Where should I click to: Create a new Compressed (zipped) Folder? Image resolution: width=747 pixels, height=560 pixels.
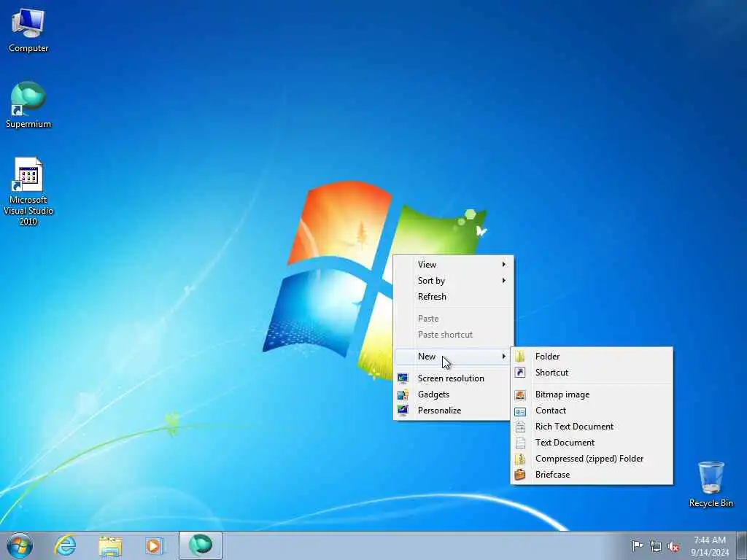[x=592, y=459]
